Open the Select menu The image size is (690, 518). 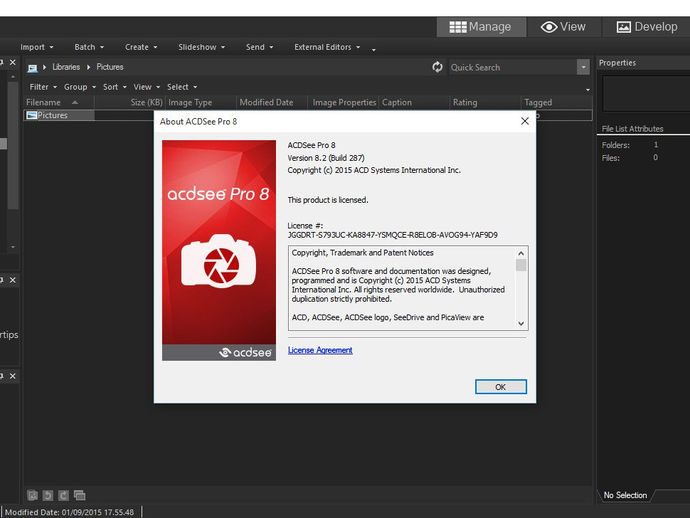point(182,87)
